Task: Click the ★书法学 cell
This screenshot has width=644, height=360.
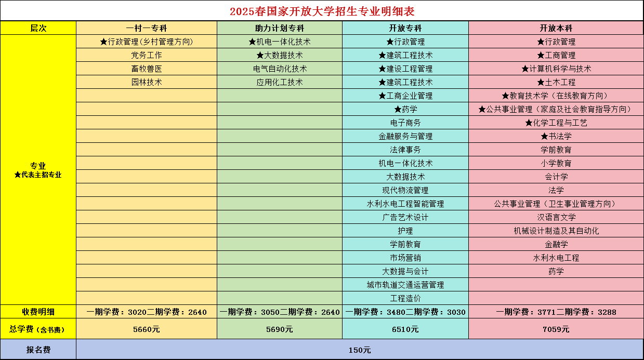Action: pyautogui.click(x=556, y=136)
